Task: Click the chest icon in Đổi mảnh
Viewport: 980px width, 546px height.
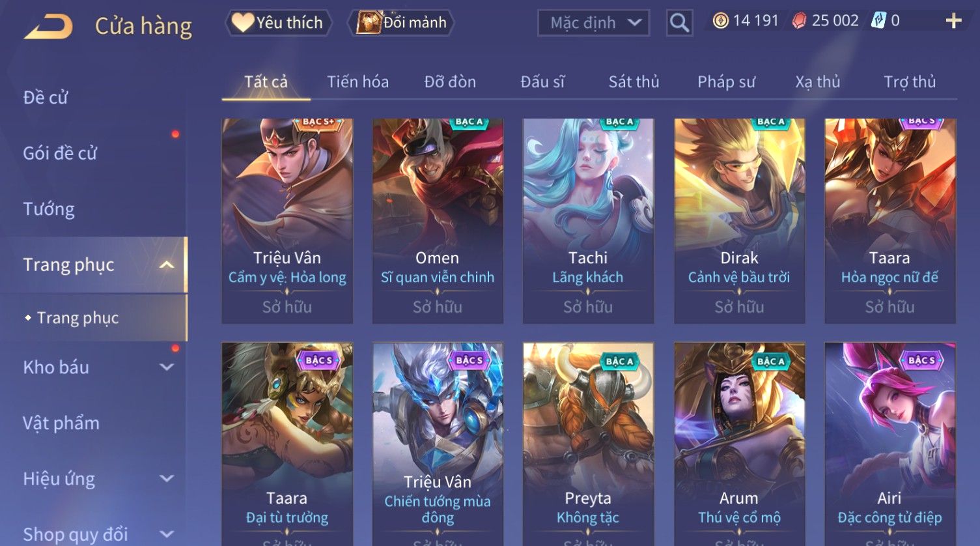Action: pos(369,23)
